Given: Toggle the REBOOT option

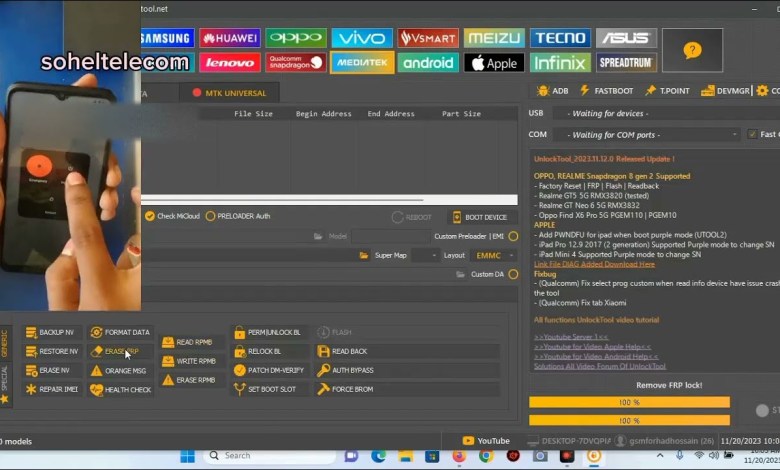Looking at the screenshot, I should (x=411, y=217).
